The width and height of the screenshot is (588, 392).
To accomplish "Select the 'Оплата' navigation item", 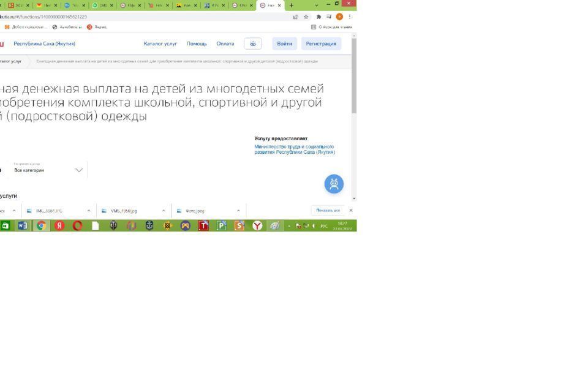I will point(225,43).
